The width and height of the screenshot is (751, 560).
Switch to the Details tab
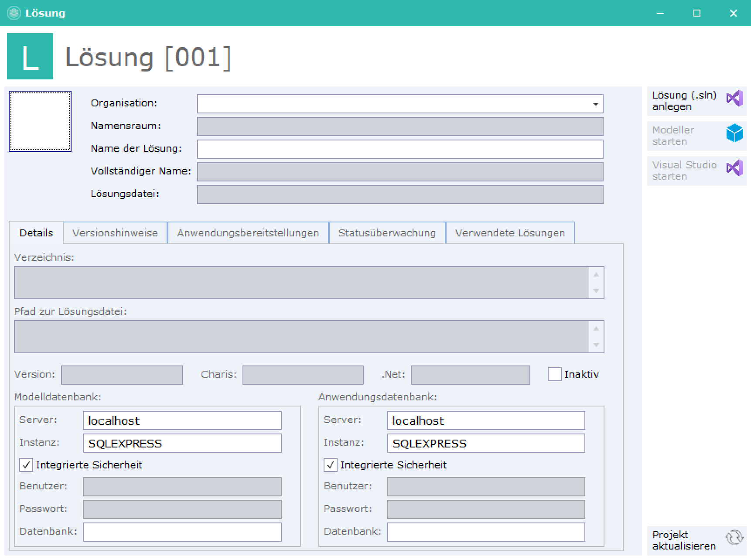[36, 233]
